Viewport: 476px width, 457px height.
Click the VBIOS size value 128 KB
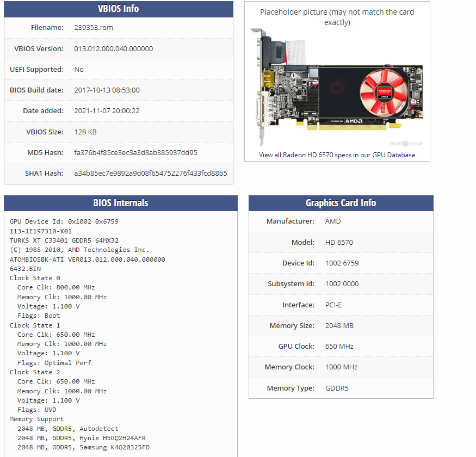[x=85, y=132]
